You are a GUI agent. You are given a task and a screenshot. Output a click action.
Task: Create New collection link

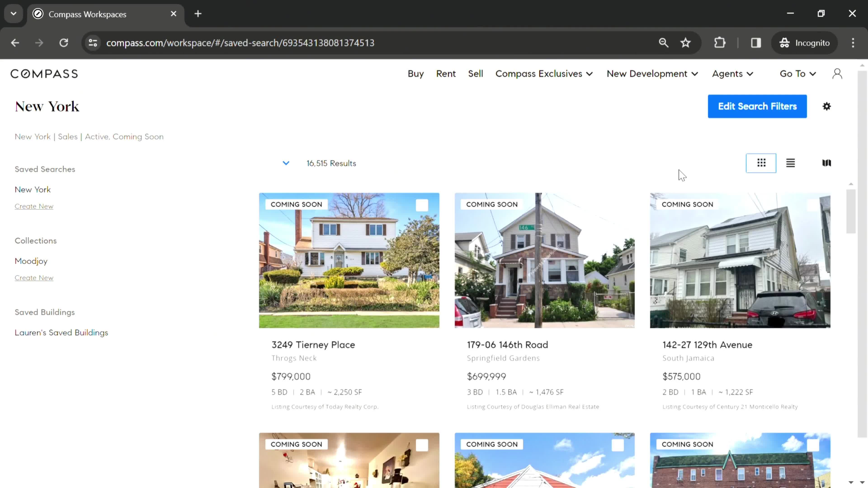click(x=34, y=278)
